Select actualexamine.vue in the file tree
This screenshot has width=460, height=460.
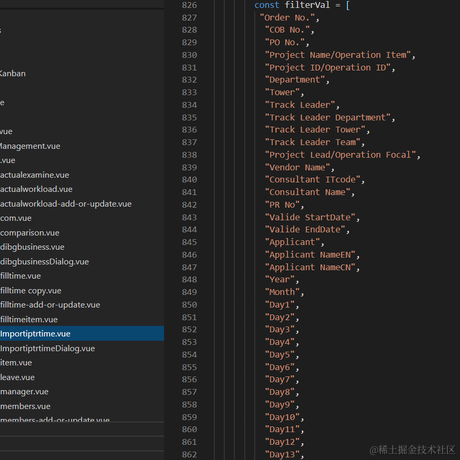click(x=34, y=175)
